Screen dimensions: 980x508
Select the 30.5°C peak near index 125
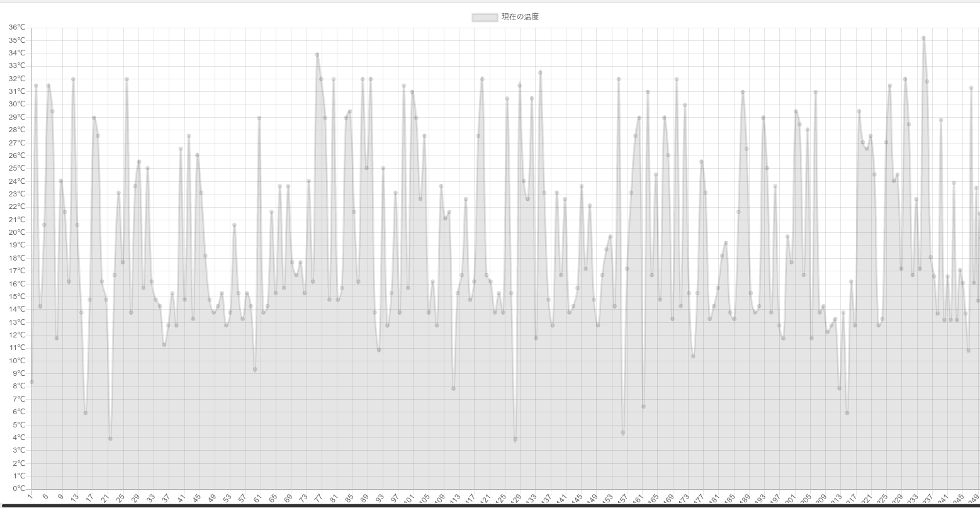(507, 98)
